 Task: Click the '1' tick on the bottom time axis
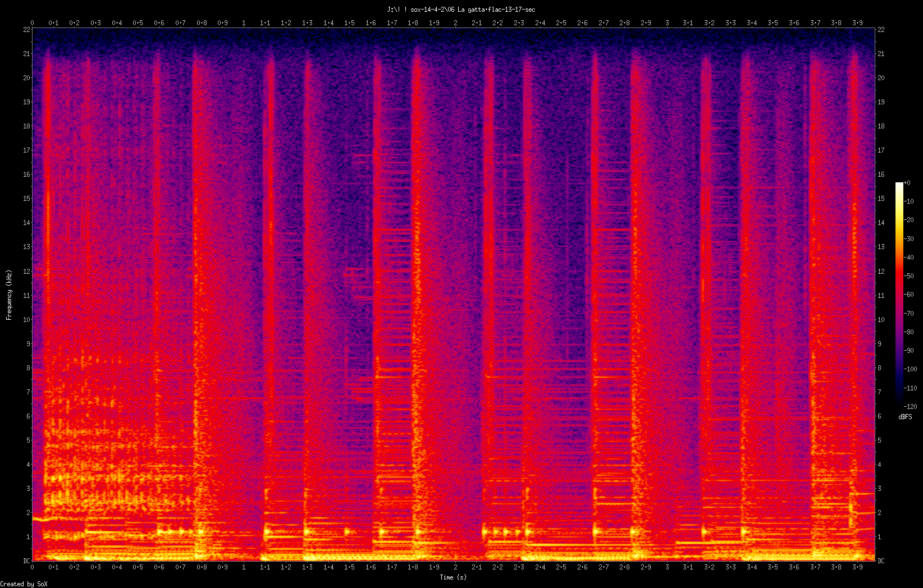[x=244, y=567]
